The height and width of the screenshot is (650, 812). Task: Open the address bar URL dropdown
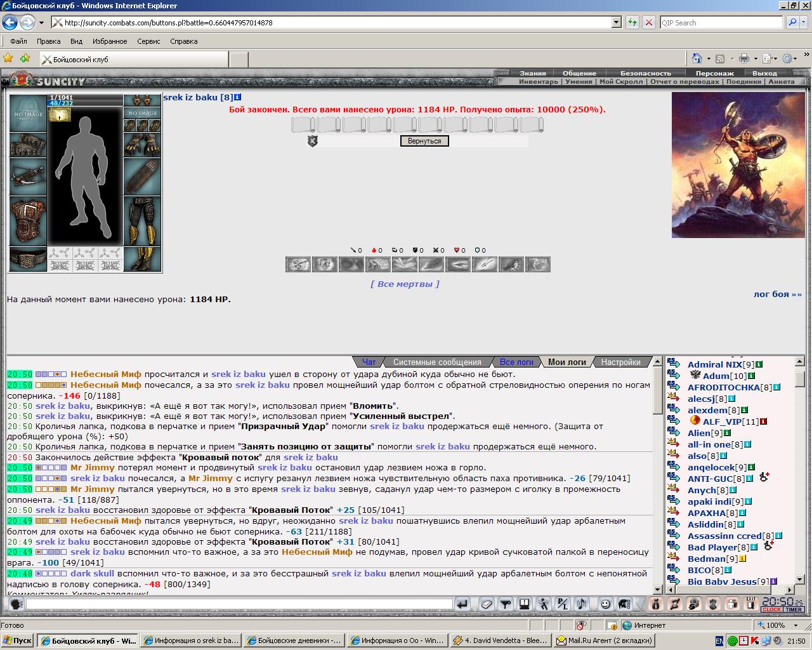(616, 22)
